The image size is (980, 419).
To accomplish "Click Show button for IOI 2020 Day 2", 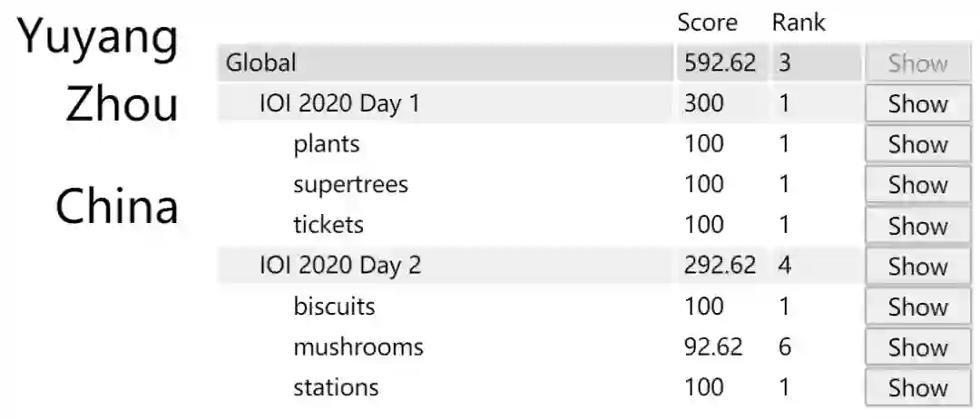I will click(x=917, y=267).
